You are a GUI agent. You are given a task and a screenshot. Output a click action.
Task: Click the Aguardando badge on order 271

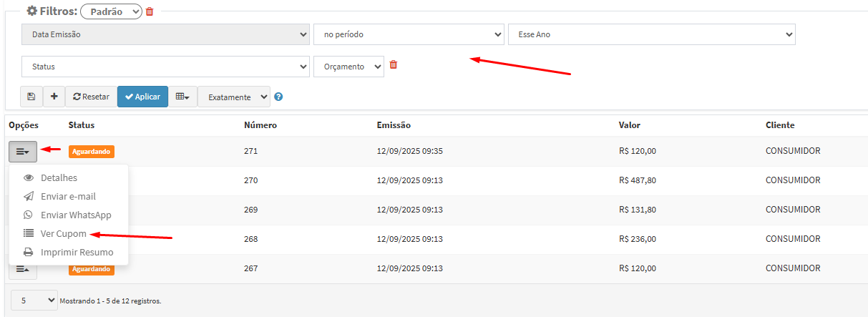point(92,151)
